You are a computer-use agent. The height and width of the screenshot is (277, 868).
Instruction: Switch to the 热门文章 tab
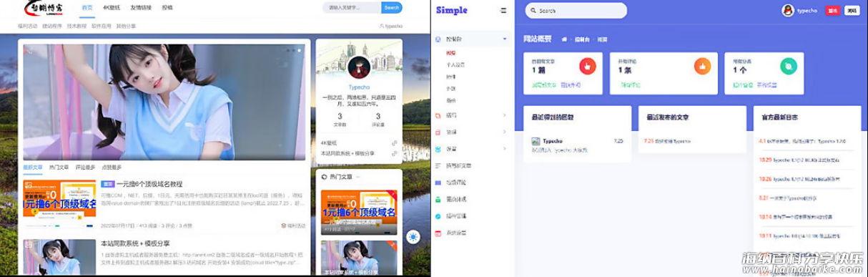pyautogui.click(x=59, y=167)
